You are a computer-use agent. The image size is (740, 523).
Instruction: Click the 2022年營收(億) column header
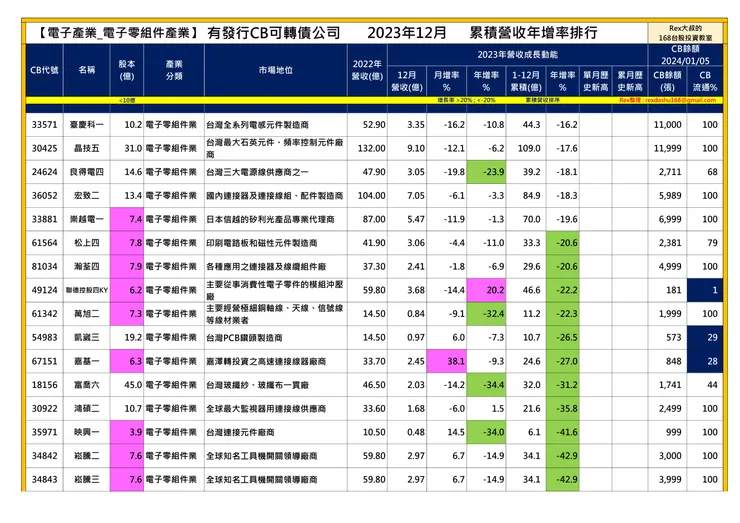[367, 70]
